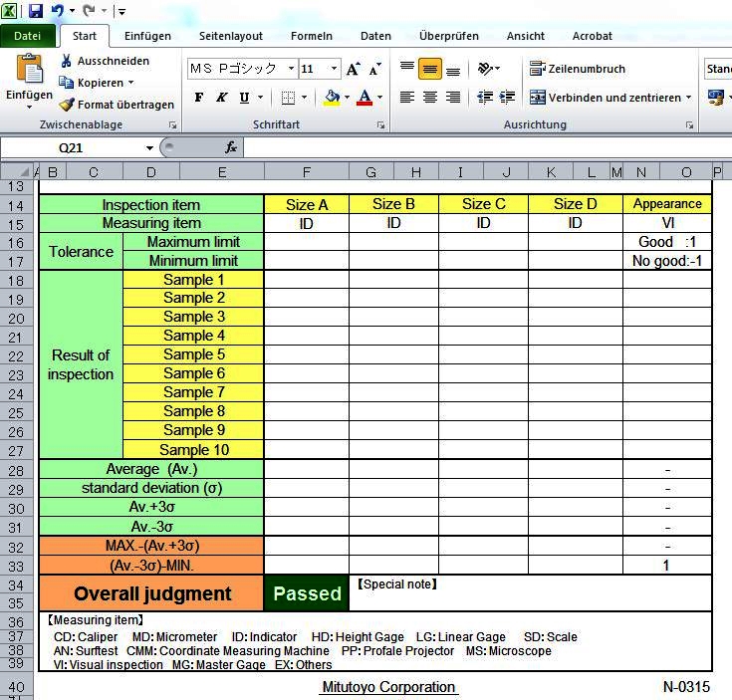This screenshot has width=732, height=700.
Task: Click Format übertragen paintbrush button
Action: coord(117,105)
